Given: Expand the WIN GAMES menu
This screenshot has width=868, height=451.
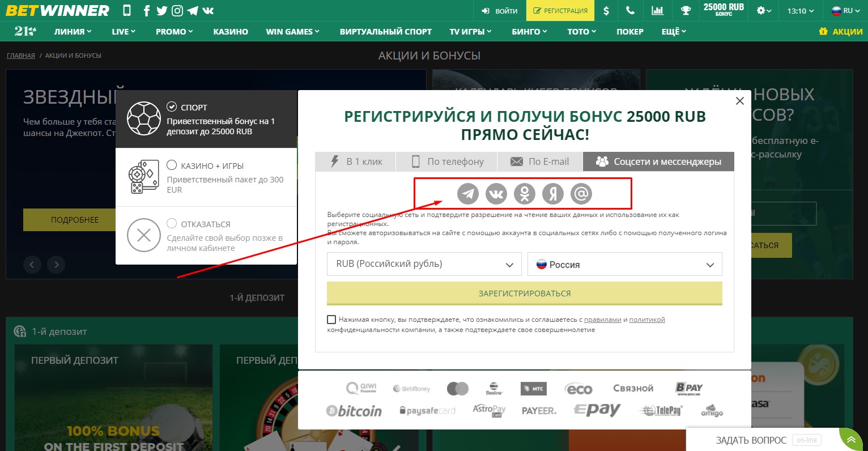Looking at the screenshot, I should [x=293, y=32].
